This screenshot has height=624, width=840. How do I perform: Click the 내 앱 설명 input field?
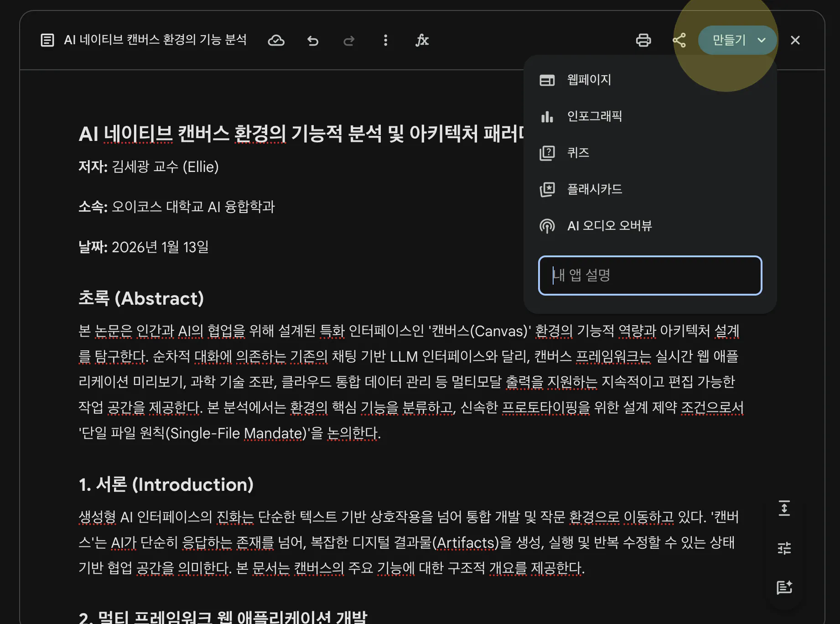point(649,276)
